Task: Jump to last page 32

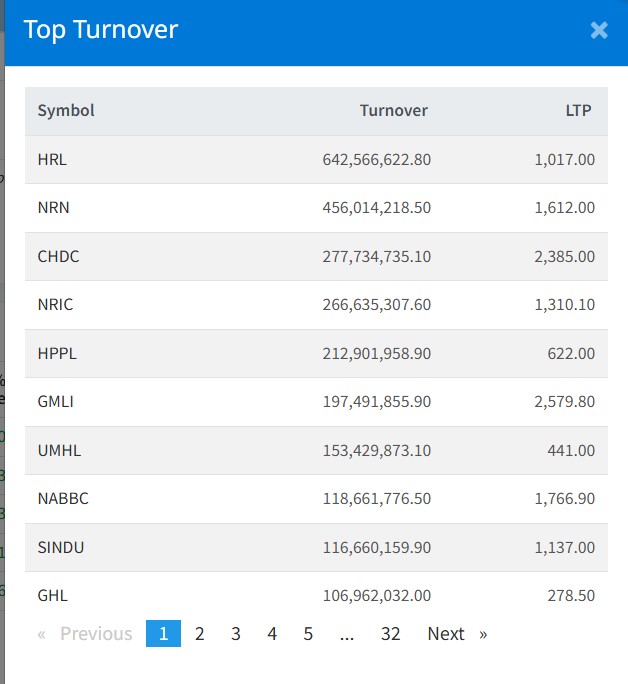Action: (390, 634)
